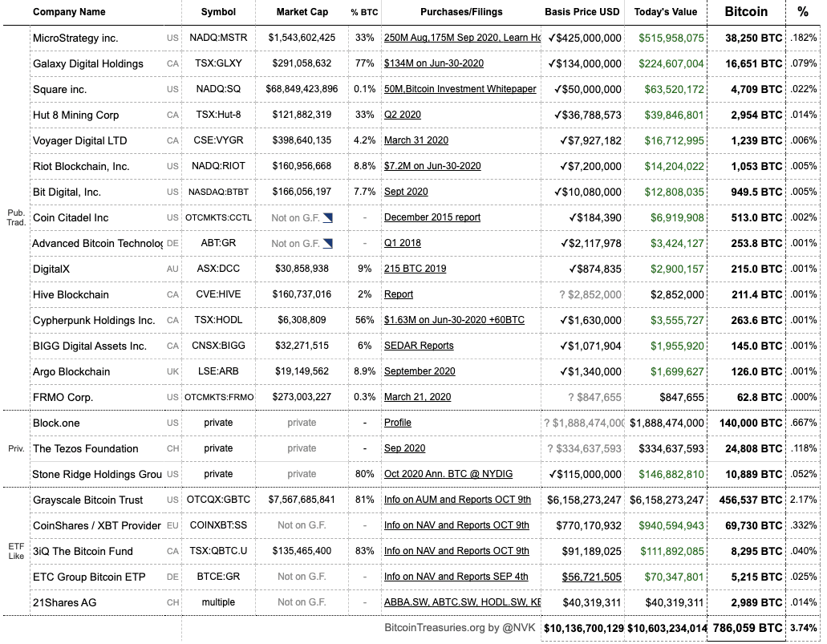827x644 pixels.
Task: Open 21Shares ABBA.SW ABTC.SW listings link
Action: 462,602
